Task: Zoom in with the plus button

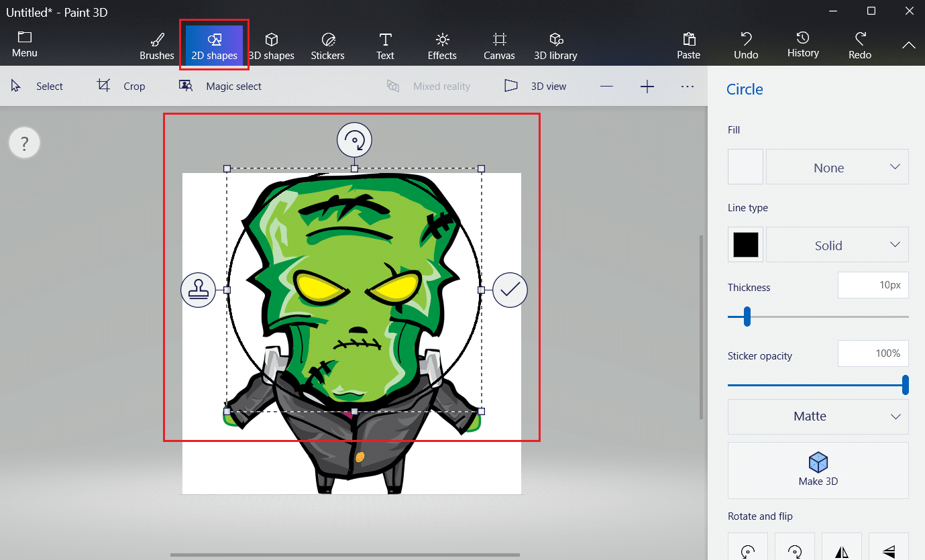Action: [647, 87]
